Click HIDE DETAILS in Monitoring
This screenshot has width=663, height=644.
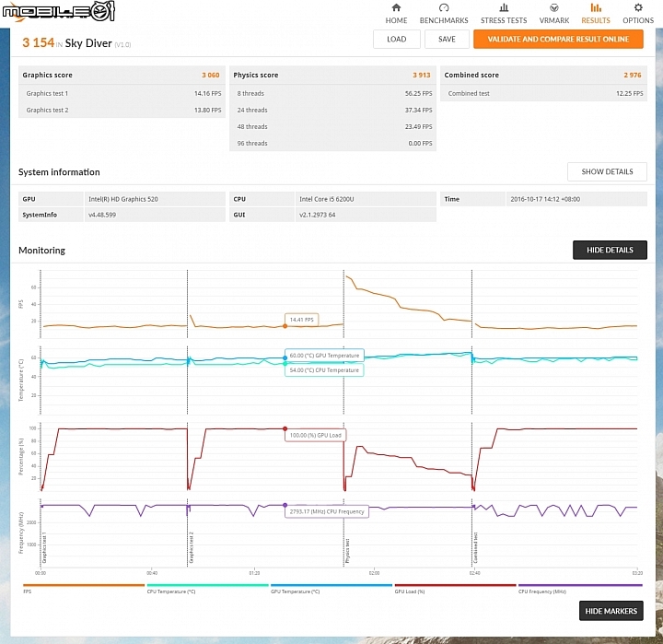pyautogui.click(x=610, y=250)
